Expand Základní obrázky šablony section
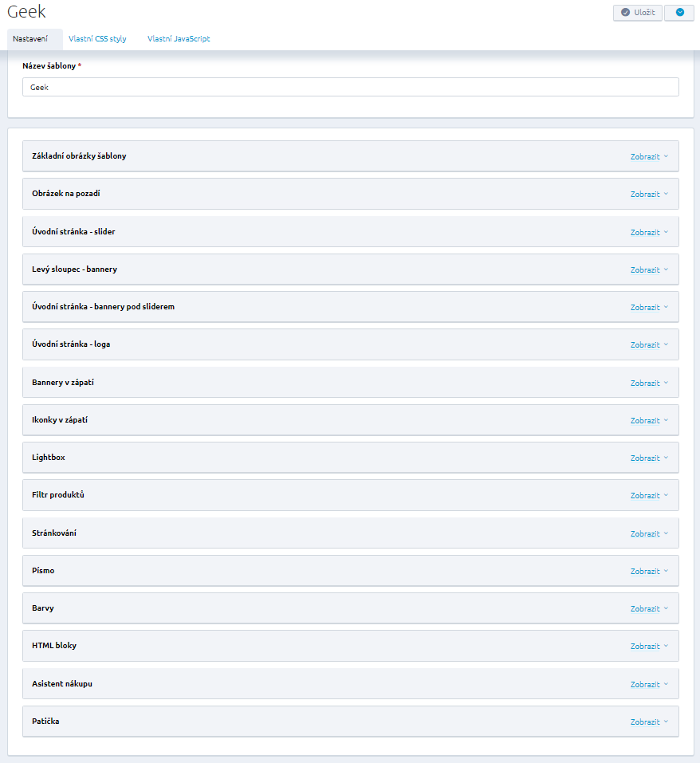Screen dimensions: 700x763 coord(648,157)
